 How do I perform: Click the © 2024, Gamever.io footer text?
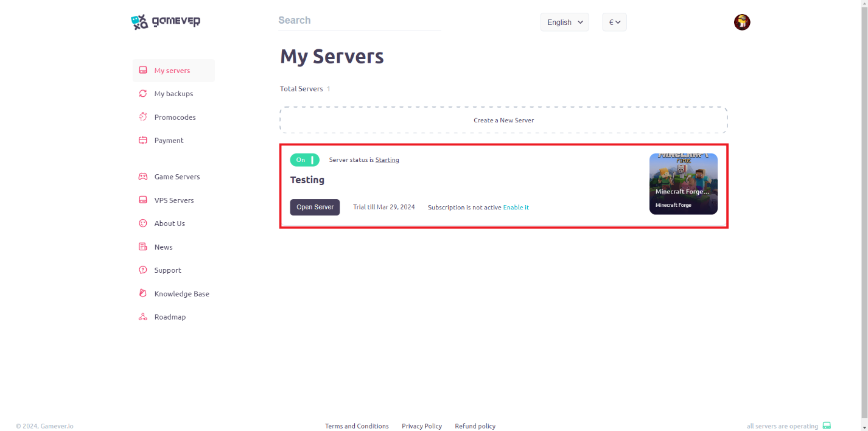(45, 426)
